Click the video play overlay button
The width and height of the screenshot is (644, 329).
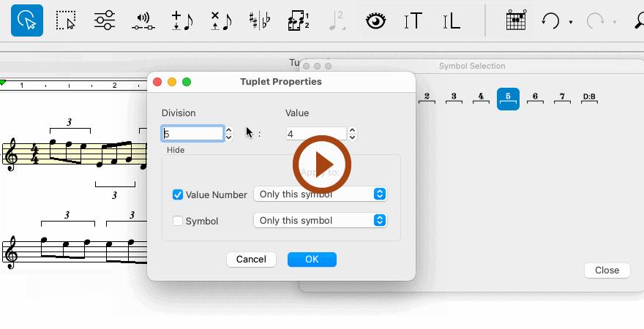click(x=322, y=164)
